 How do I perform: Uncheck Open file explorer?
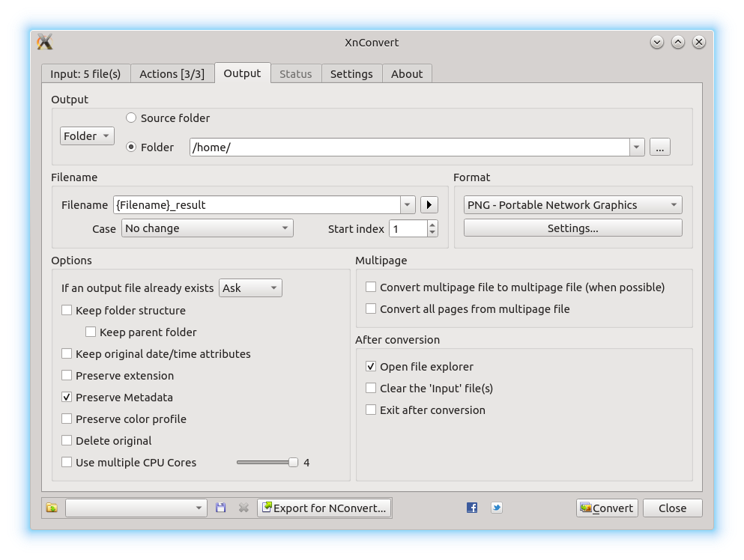coord(371,367)
